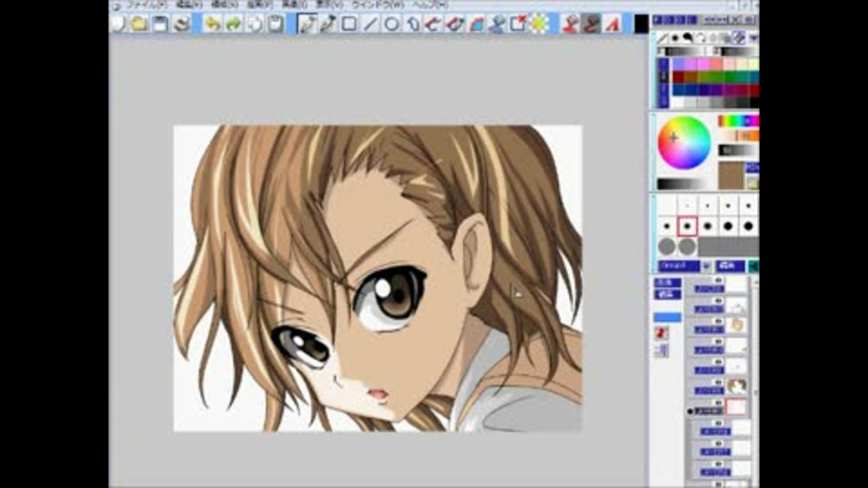Copy using the two-pages toolbar icon
The width and height of the screenshot is (868, 488).
coord(254,23)
